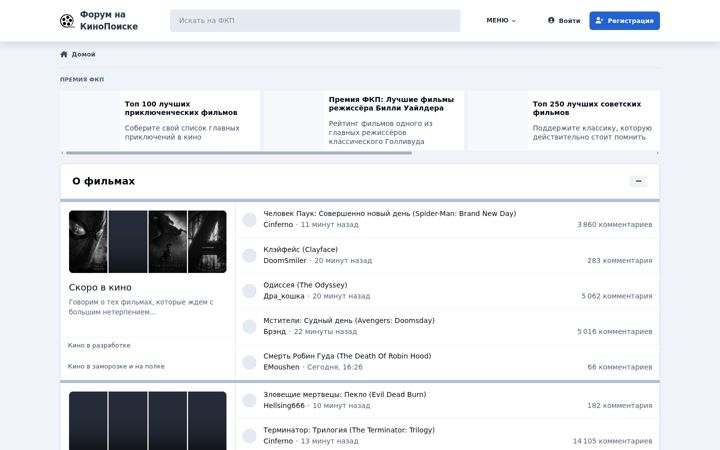
Task: Open Одиссея (The Odyssey) thread
Action: tap(305, 285)
